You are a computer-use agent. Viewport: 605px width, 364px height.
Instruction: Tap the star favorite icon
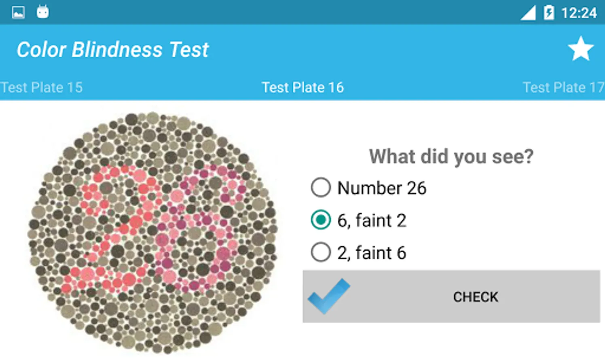click(580, 49)
